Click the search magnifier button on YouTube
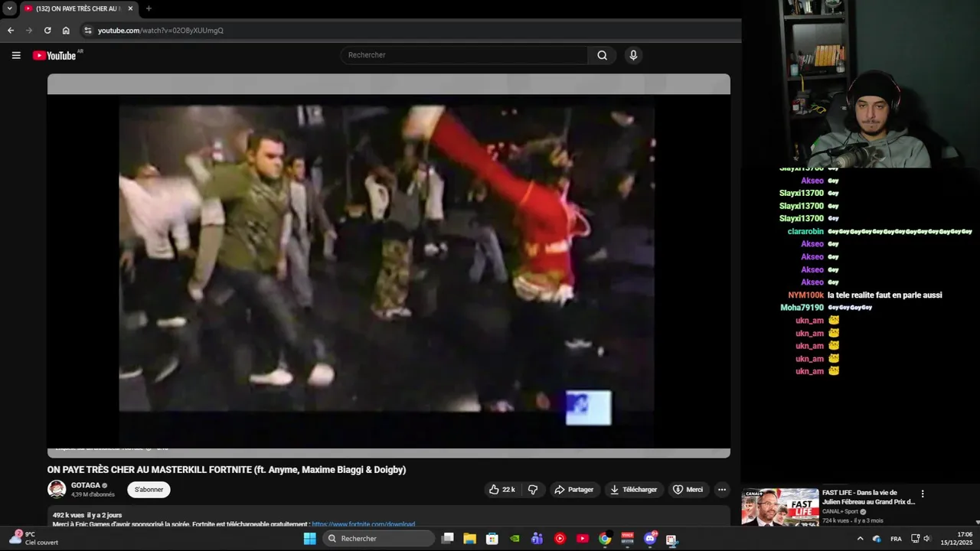 [x=603, y=55]
